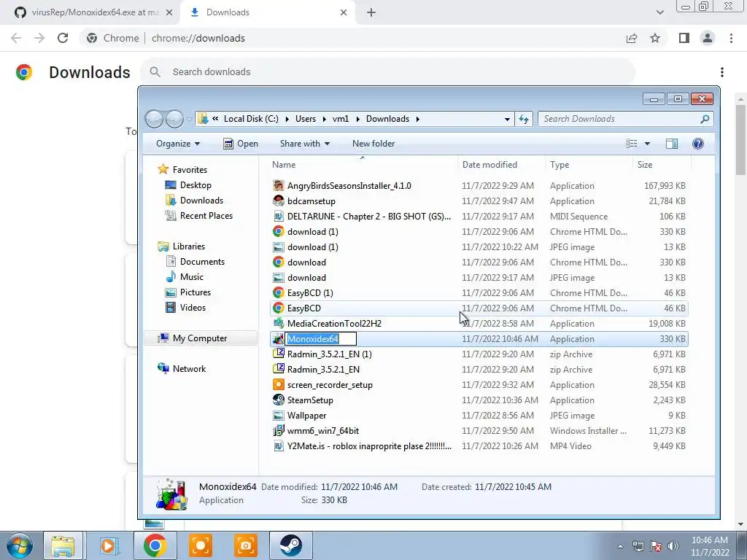747x560 pixels.
Task: Open the Organize dropdown menu
Action: 178,144
